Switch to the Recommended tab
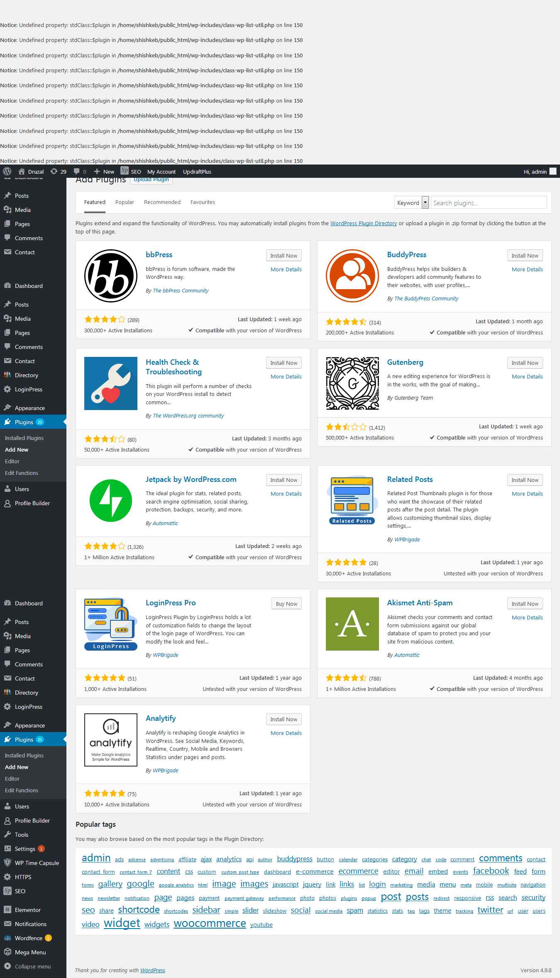This screenshot has width=560, height=978. click(162, 202)
